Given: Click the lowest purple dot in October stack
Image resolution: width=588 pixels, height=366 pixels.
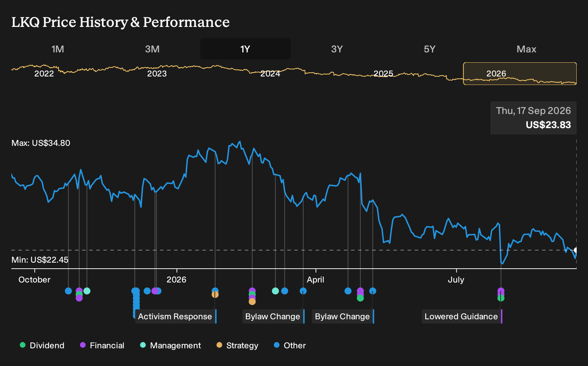Looking at the screenshot, I should [79, 298].
